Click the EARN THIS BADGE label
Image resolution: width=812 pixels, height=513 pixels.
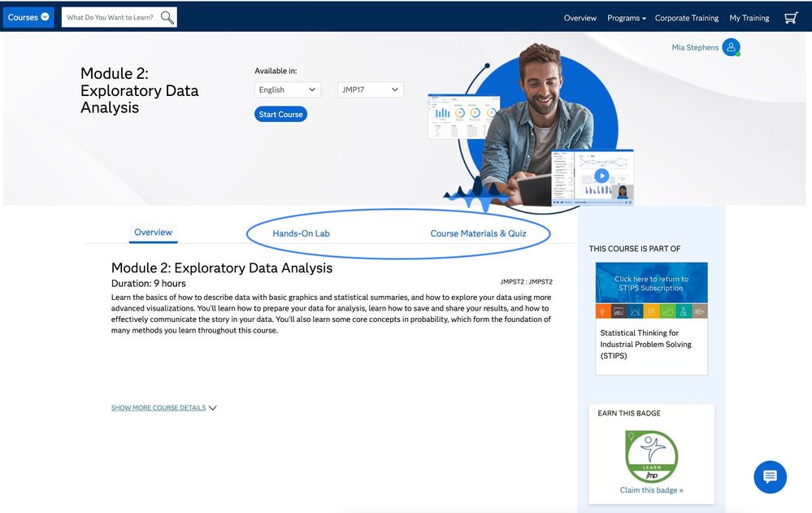tap(628, 413)
